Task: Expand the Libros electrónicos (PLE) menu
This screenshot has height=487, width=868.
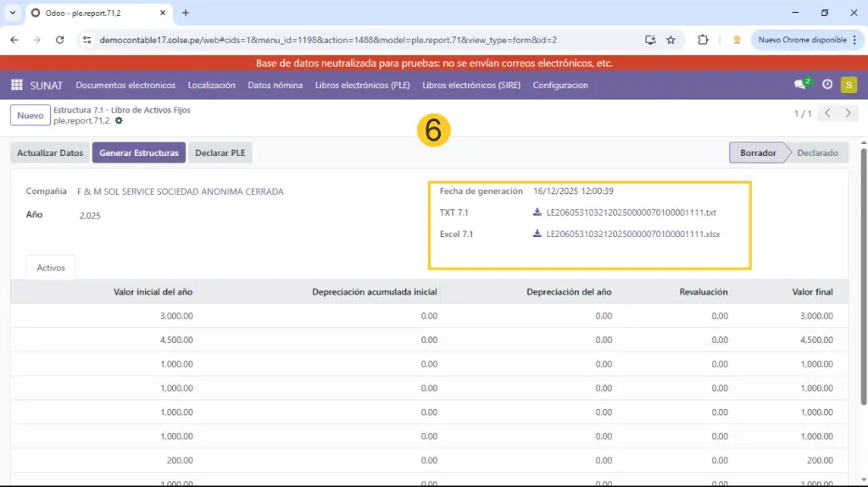Action: click(x=363, y=85)
